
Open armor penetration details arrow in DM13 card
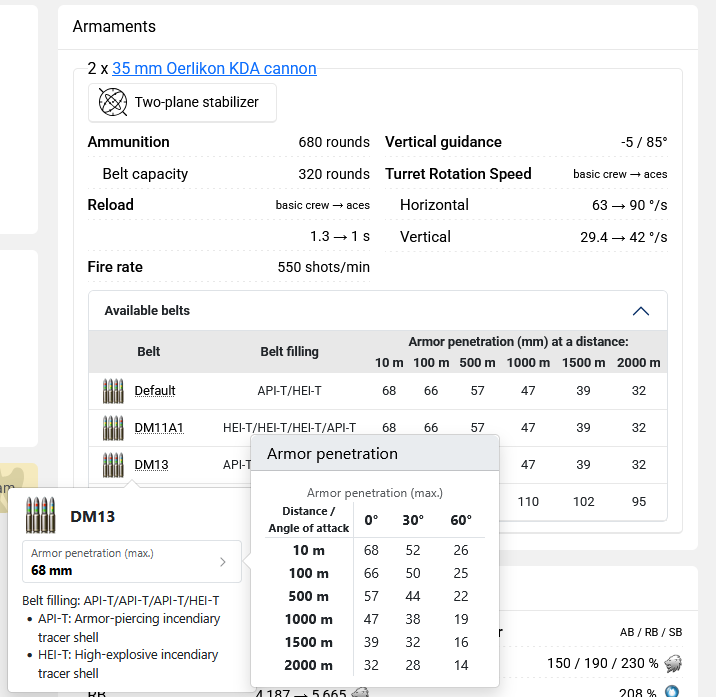click(x=223, y=562)
